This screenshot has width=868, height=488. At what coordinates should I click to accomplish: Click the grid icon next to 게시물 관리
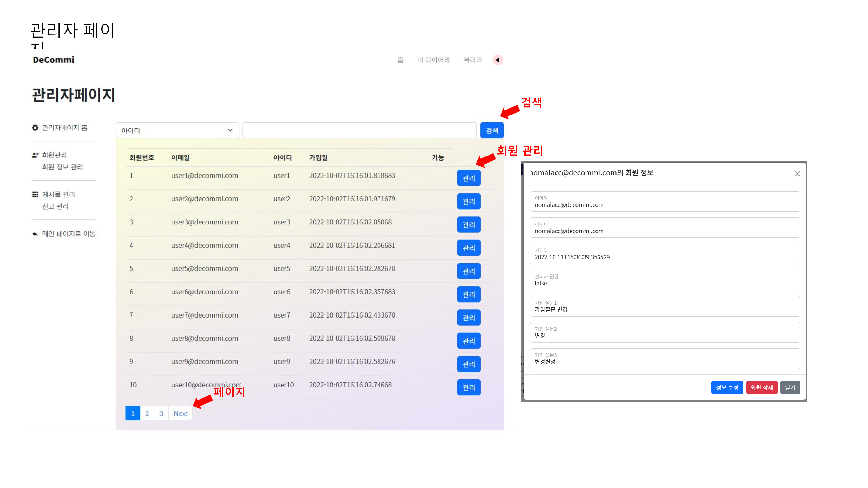35,194
